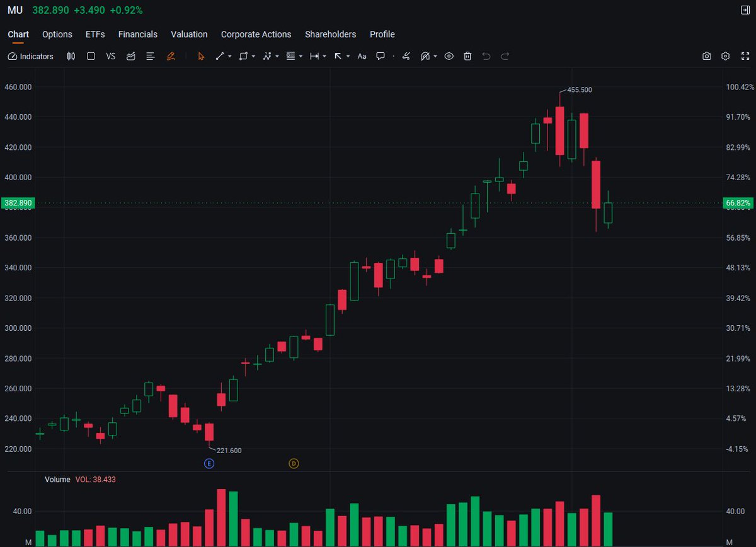Select the range measurement tool
Image resolution: width=756 pixels, height=547 pixels.
click(314, 56)
